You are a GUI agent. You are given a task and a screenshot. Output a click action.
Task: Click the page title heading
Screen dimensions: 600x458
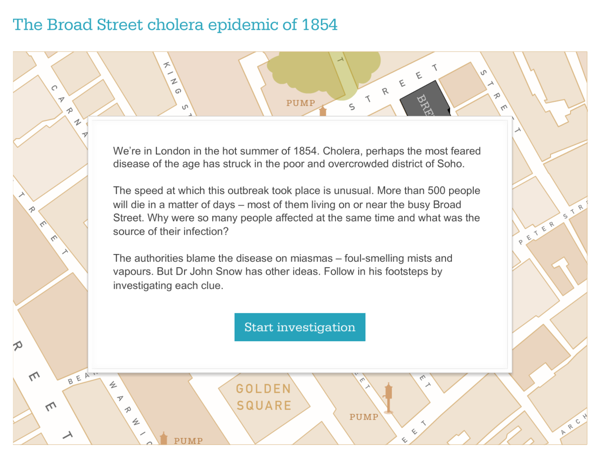[175, 25]
